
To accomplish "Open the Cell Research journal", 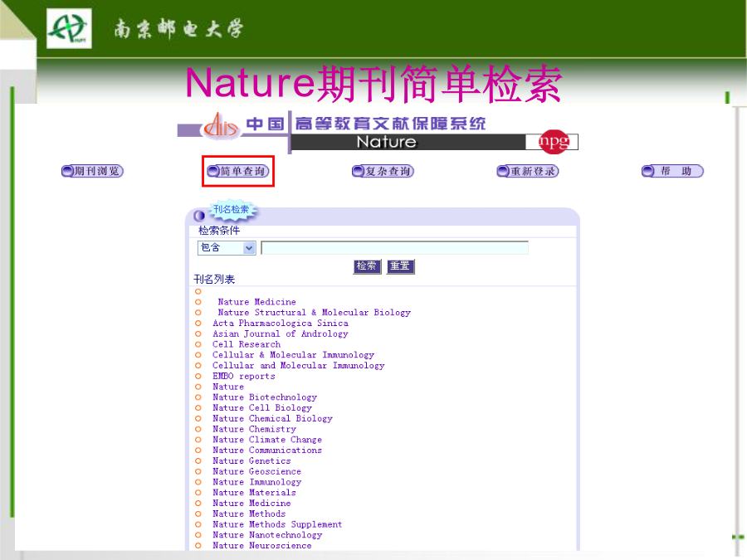I will click(x=247, y=344).
